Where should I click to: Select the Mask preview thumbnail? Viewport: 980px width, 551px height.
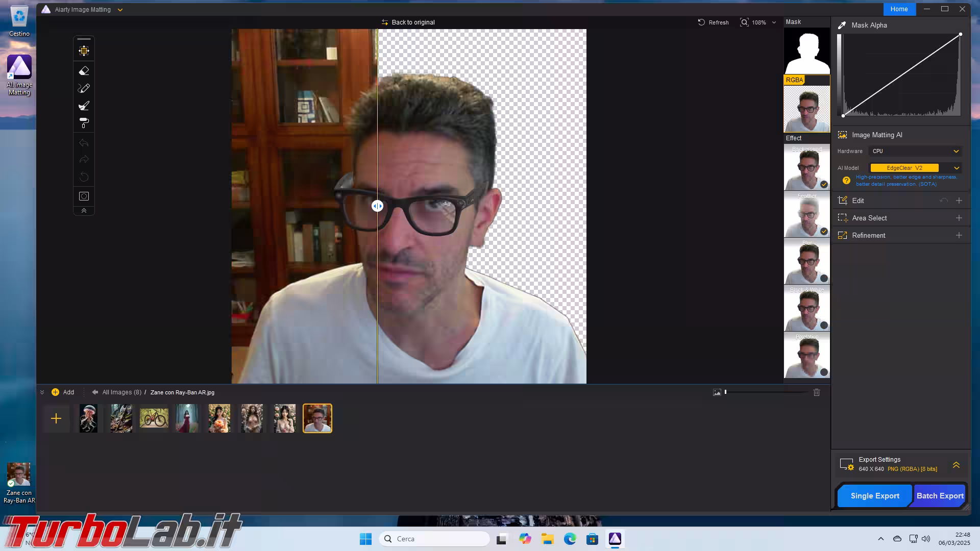point(806,51)
